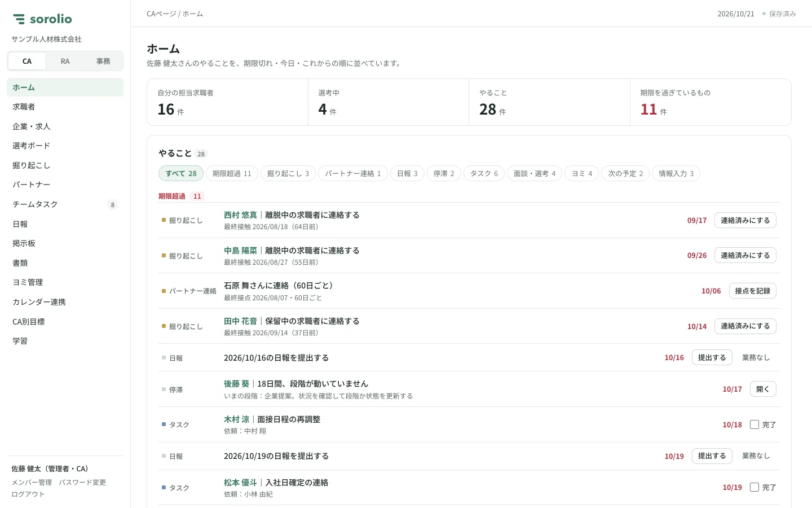812x508 pixels.
Task: Go to 掲示板 page
Action: pyautogui.click(x=65, y=243)
